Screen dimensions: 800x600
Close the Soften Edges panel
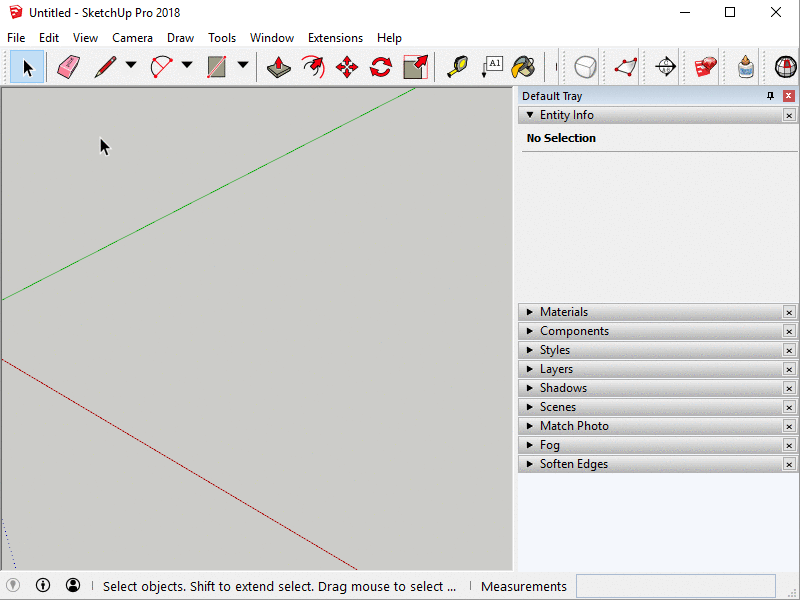click(789, 465)
